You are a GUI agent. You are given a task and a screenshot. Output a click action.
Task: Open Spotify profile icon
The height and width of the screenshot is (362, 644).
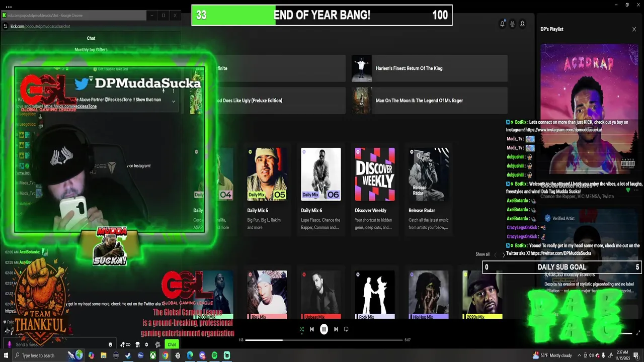(x=522, y=24)
